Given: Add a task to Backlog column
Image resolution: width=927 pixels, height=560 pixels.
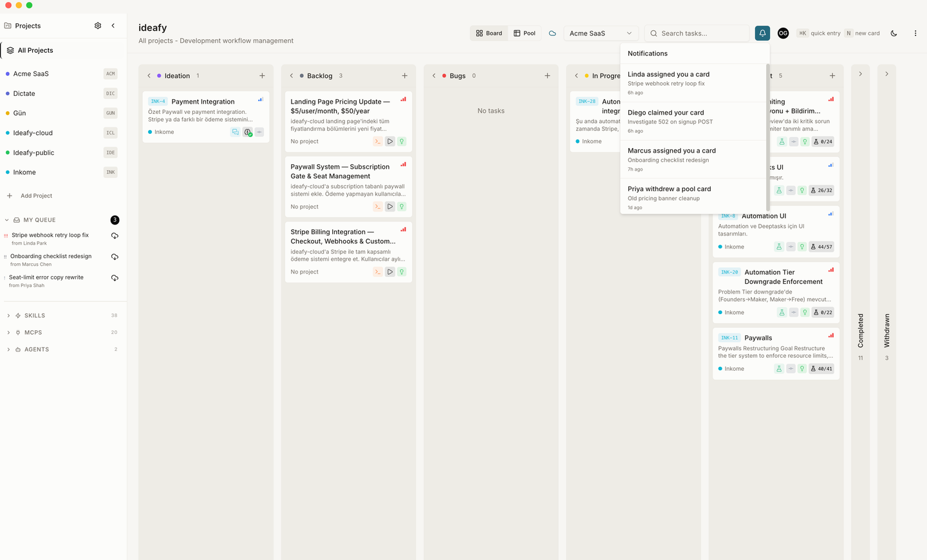Looking at the screenshot, I should (x=404, y=76).
